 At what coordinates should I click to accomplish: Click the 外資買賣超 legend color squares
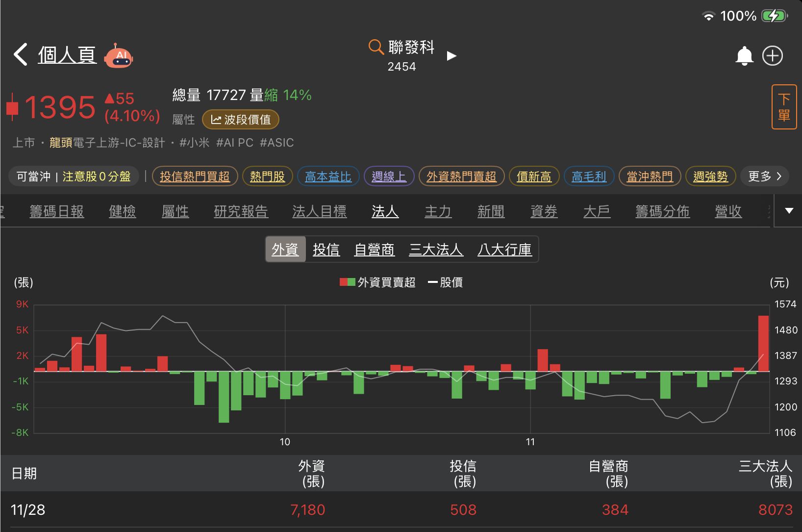(346, 282)
